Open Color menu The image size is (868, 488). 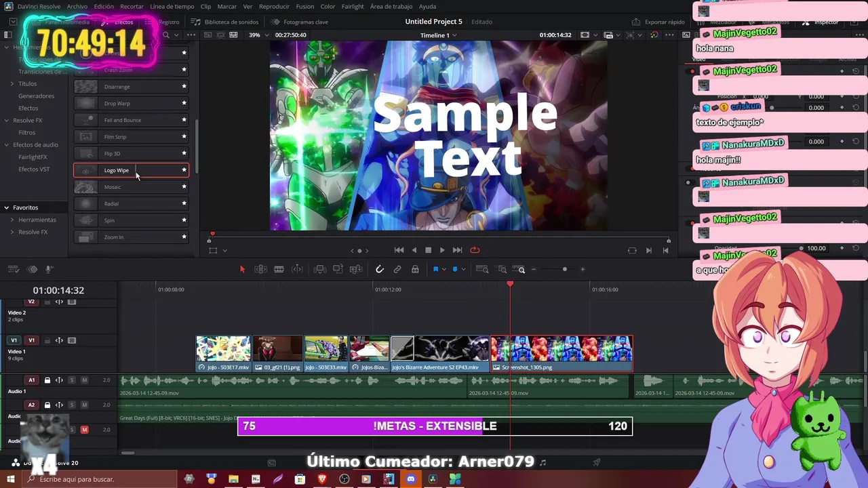coord(328,6)
